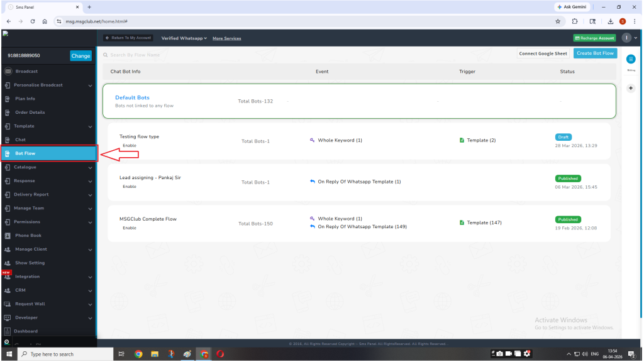Click the plus icon below Billing
644x362 pixels.
coord(631,89)
